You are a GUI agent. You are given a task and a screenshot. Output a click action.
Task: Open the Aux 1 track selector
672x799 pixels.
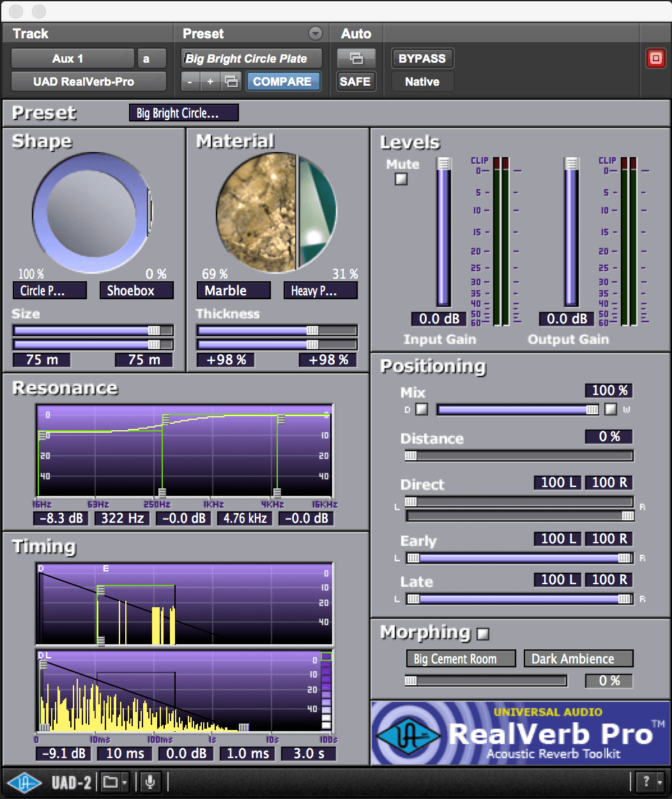point(73,59)
